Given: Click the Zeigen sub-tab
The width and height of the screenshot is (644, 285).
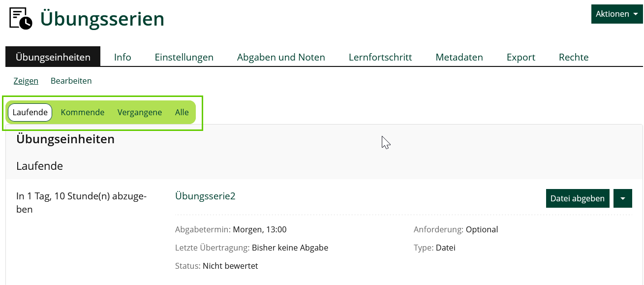Looking at the screenshot, I should click(26, 81).
